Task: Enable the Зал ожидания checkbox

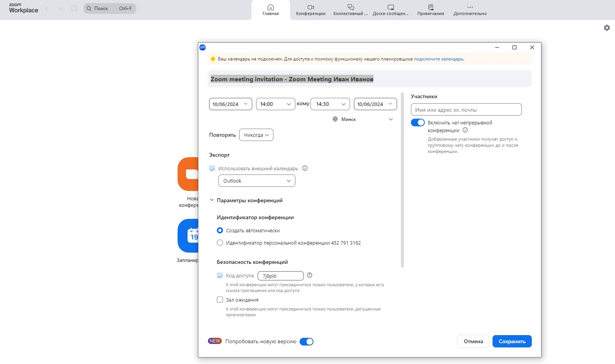Action: pyautogui.click(x=220, y=300)
